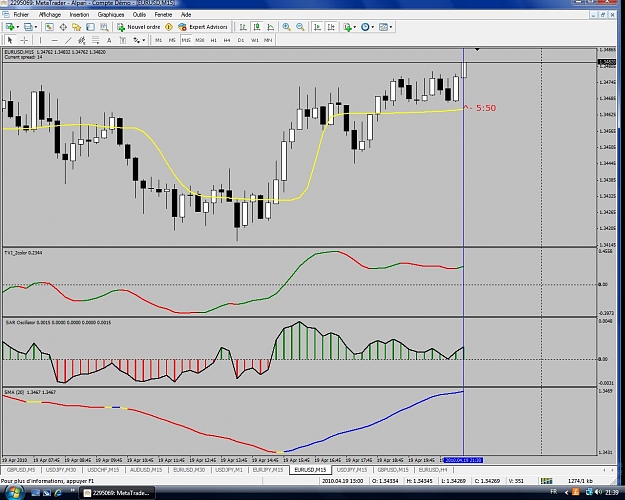Toggle Auto Scroll chart icon
Screen dimensions: 625x500
coord(317,27)
